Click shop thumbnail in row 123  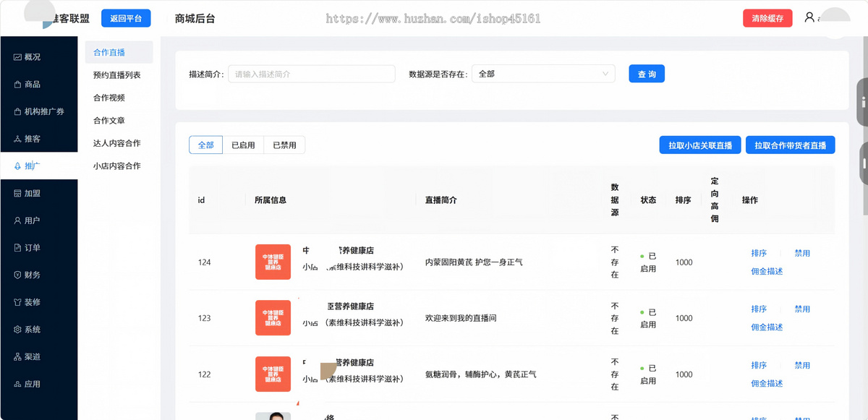click(273, 318)
